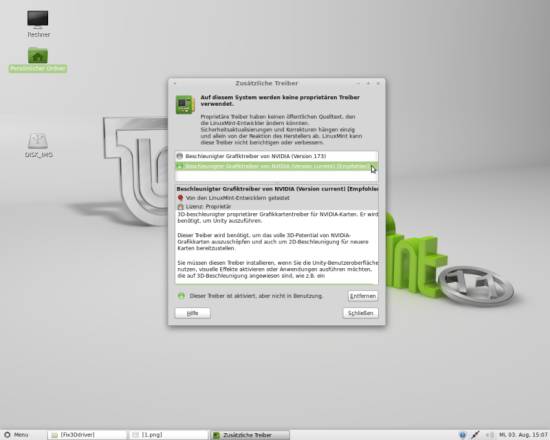Maximize the Zusätzliche Treiber window
This screenshot has height=440, width=550.
tap(368, 83)
